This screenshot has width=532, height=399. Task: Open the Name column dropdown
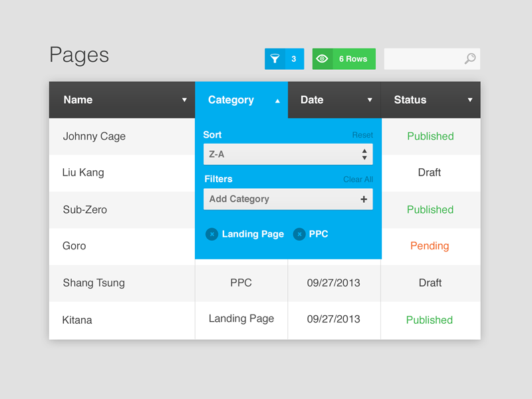pos(185,100)
